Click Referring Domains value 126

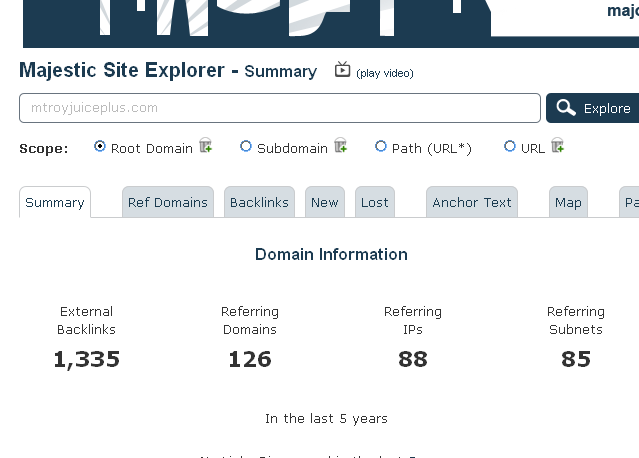250,359
